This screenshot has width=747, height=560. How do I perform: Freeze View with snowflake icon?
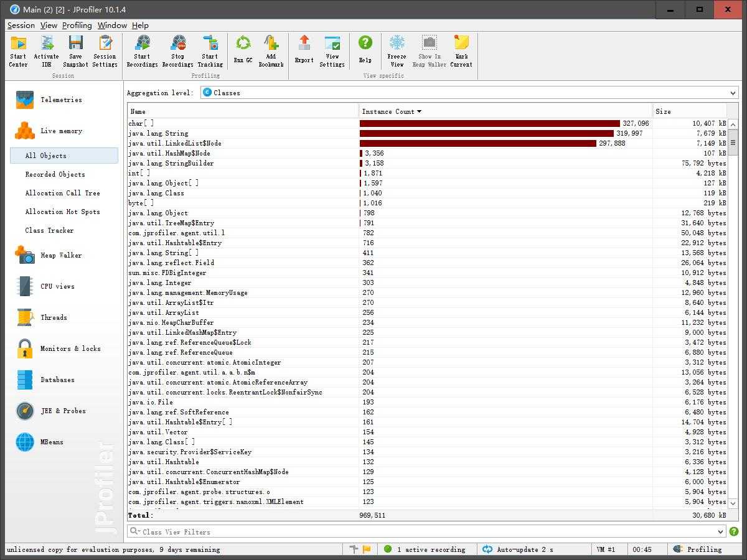[x=397, y=51]
